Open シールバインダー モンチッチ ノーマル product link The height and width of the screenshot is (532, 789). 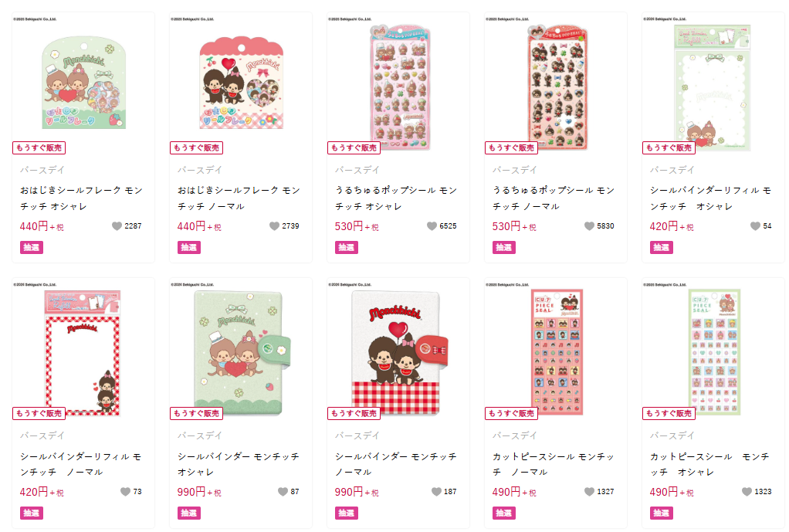(396, 464)
